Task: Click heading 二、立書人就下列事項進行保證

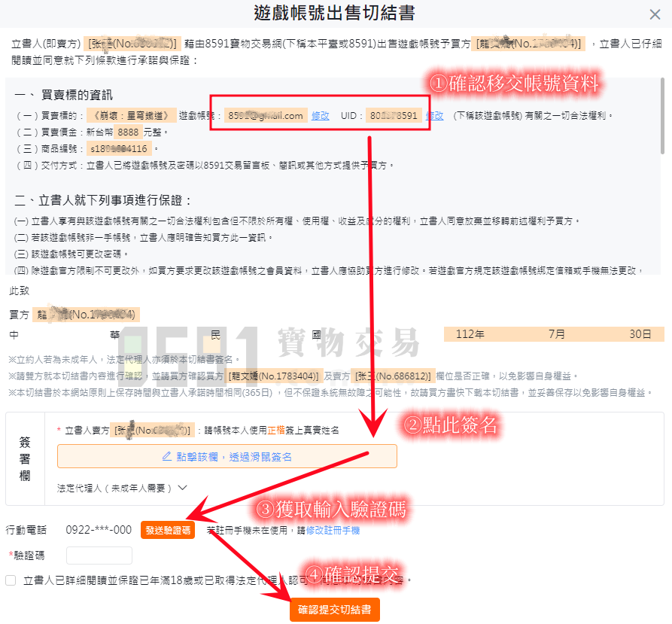Action: pyautogui.click(x=102, y=200)
